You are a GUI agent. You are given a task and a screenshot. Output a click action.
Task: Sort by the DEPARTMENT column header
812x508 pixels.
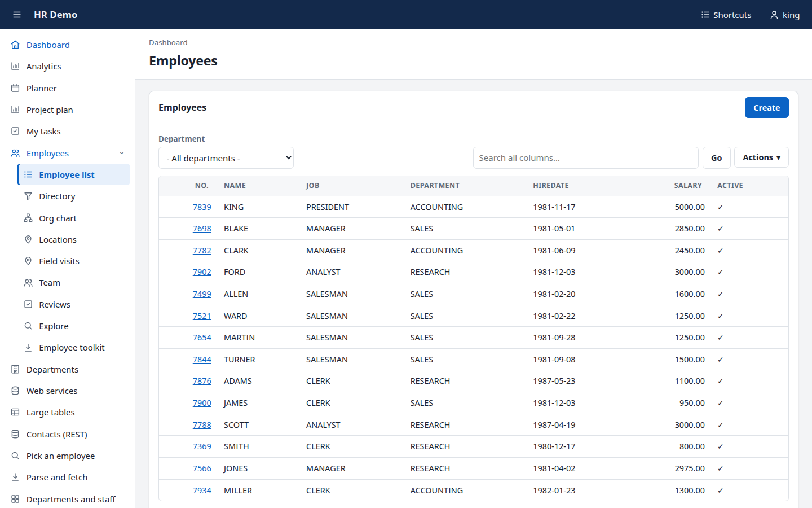(x=435, y=186)
